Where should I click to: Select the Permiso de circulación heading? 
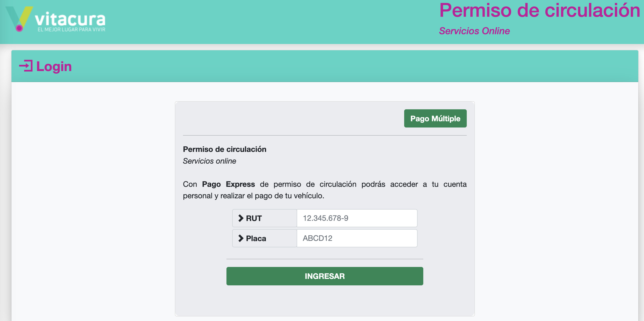[225, 149]
